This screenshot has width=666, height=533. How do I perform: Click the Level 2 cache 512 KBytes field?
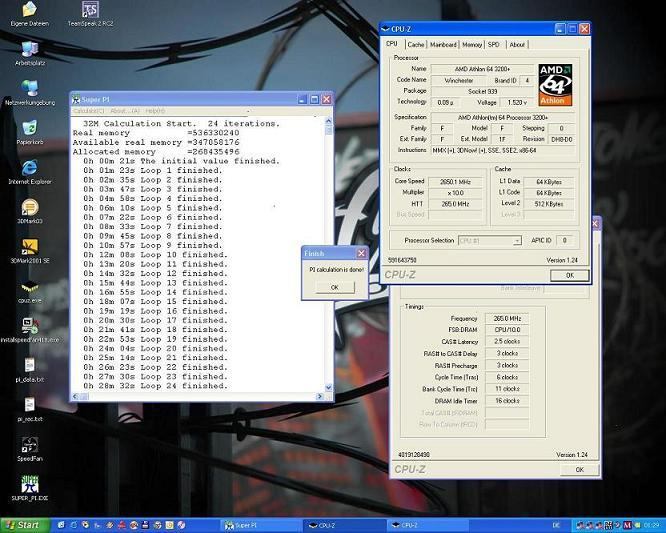pos(549,204)
